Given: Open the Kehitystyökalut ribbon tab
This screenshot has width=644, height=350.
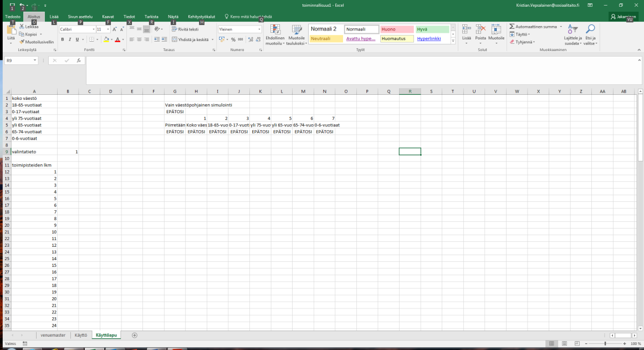Looking at the screenshot, I should point(201,17).
